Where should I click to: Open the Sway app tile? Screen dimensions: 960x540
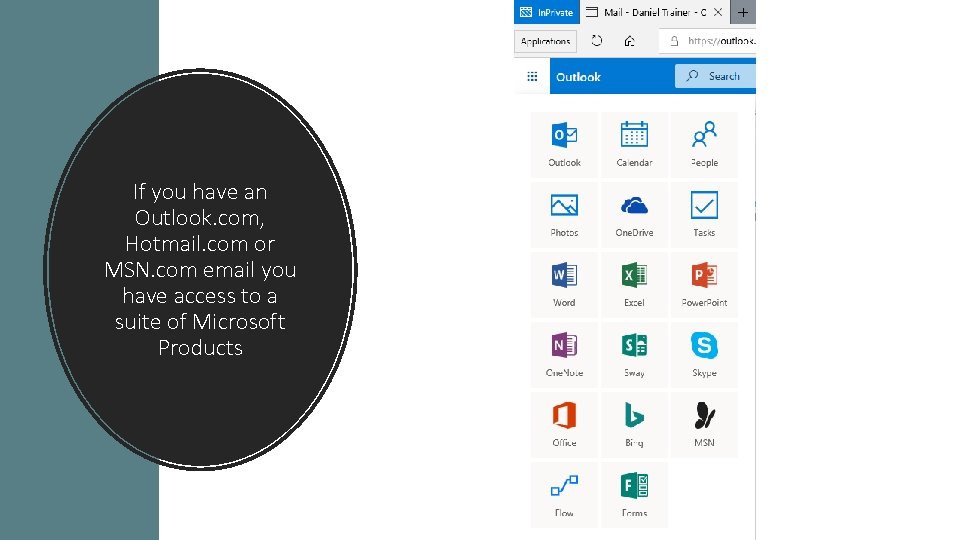pos(634,355)
